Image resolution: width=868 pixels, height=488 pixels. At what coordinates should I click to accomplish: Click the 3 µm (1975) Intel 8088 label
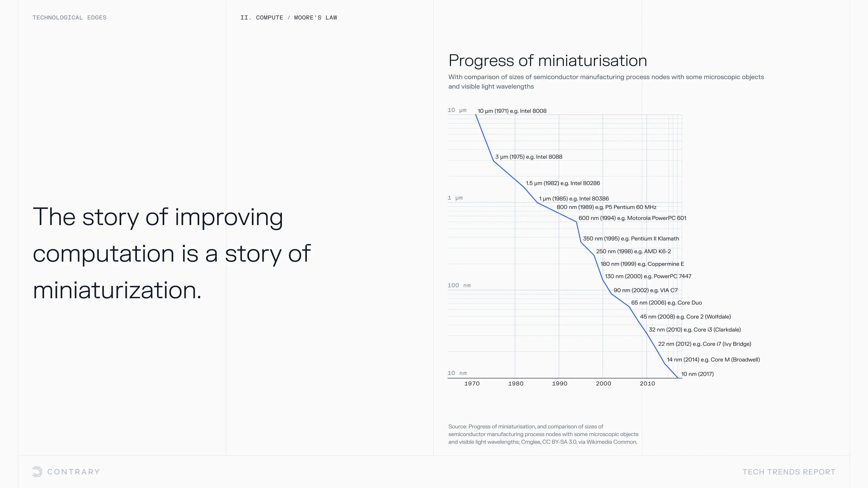[528, 157]
